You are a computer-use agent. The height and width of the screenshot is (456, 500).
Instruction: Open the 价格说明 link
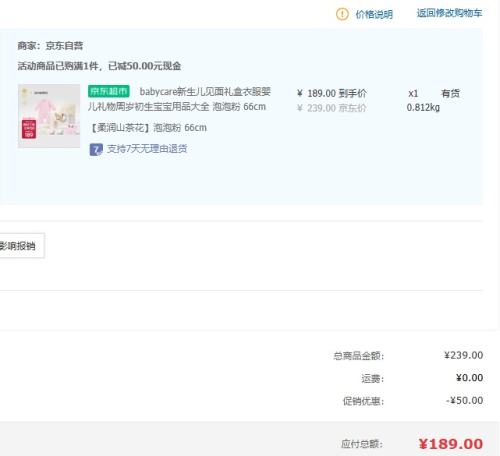point(374,14)
